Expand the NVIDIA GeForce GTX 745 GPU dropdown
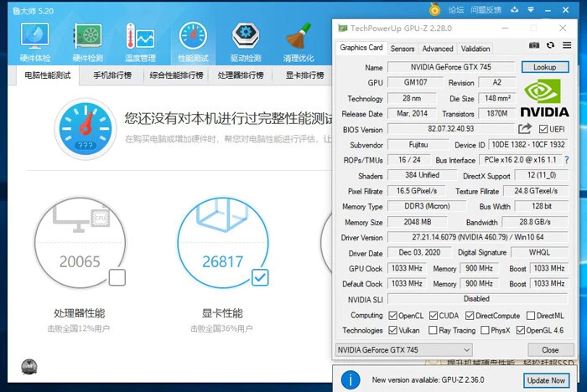This screenshot has width=587, height=392. point(404,350)
